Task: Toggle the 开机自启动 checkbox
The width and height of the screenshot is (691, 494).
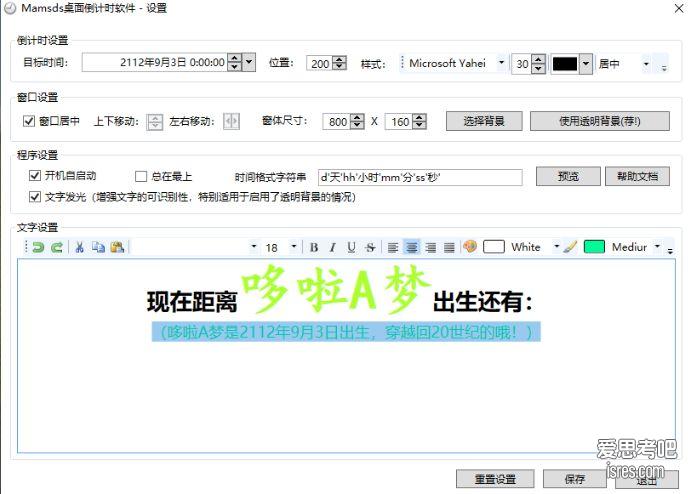Action: 35,176
